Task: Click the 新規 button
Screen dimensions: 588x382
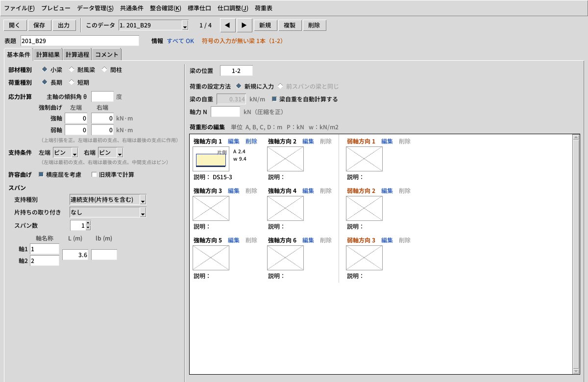Action: 266,25
